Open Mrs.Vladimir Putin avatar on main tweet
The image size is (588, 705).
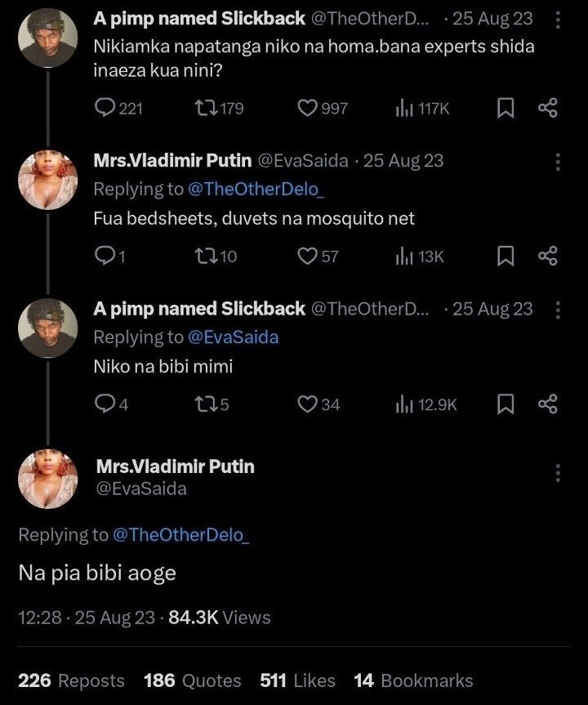pos(47,479)
